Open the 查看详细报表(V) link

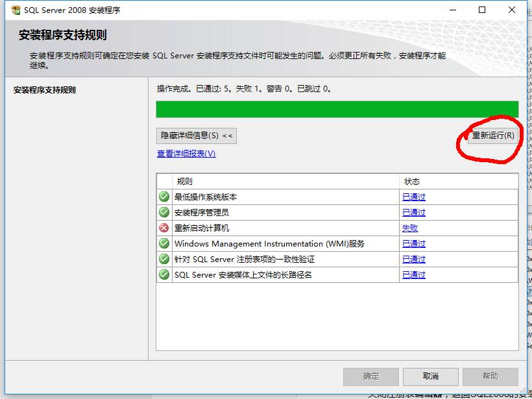tap(186, 154)
